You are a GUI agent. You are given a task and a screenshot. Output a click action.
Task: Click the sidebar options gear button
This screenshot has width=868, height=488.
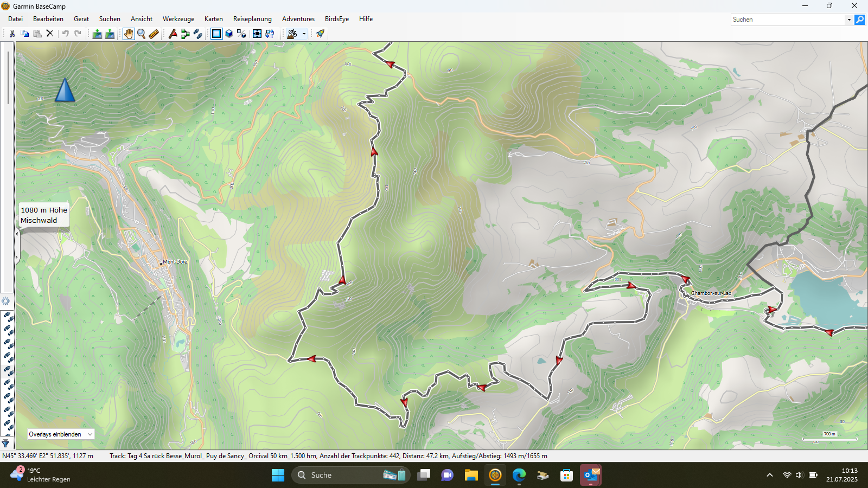pyautogui.click(x=5, y=301)
